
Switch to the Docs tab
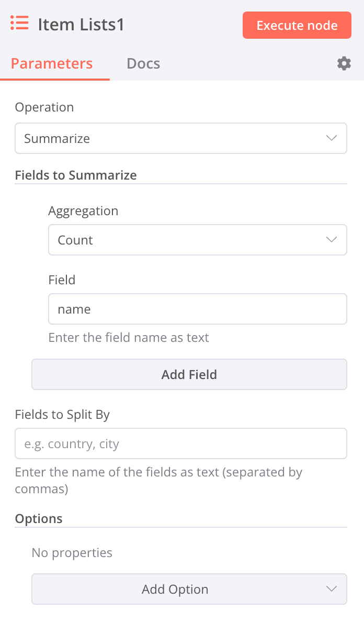143,63
